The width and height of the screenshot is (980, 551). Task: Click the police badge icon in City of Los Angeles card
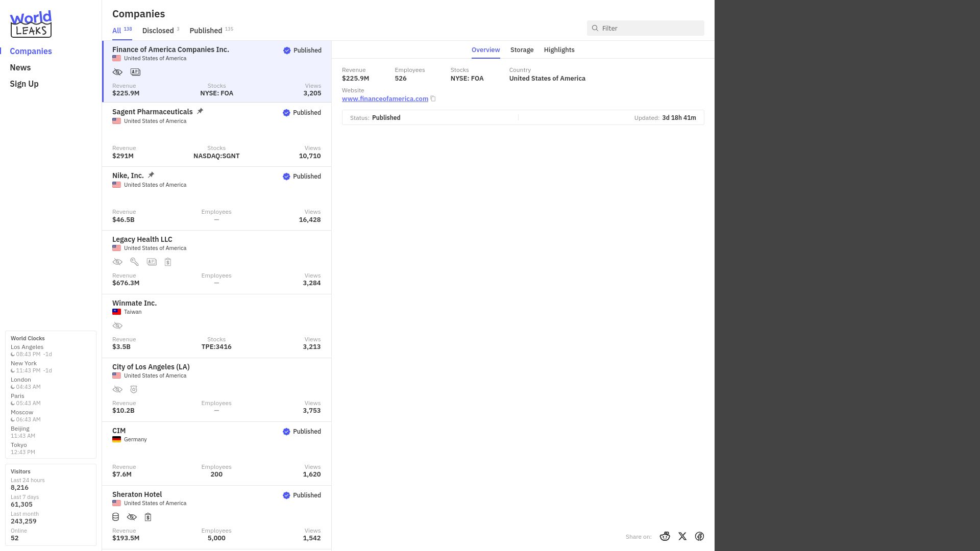134,389
